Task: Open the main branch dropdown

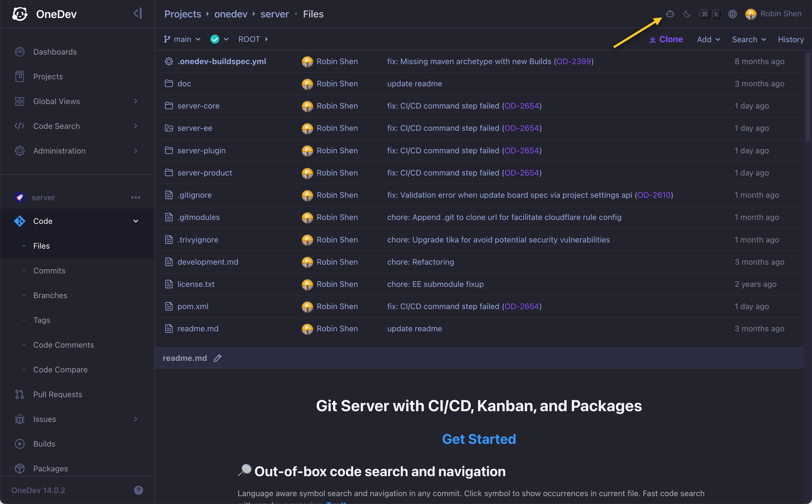Action: [182, 39]
